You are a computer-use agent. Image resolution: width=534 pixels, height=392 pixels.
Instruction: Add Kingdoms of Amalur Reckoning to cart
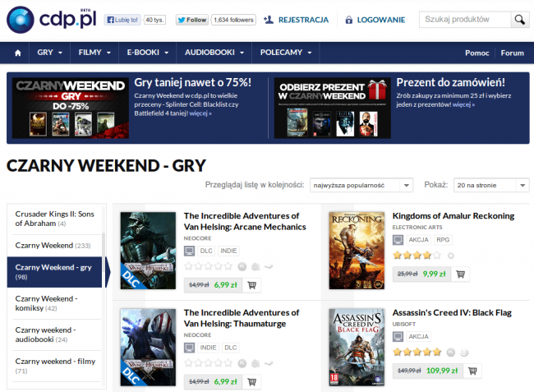tap(460, 274)
